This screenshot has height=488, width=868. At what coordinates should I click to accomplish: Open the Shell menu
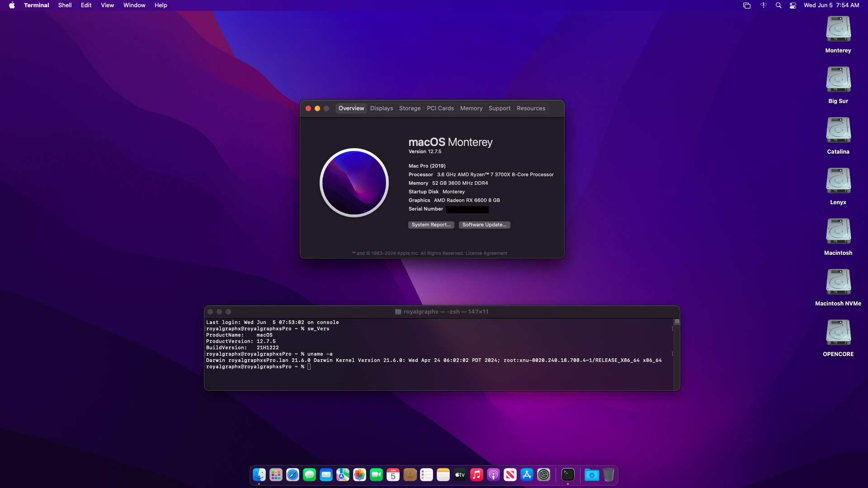tap(65, 5)
